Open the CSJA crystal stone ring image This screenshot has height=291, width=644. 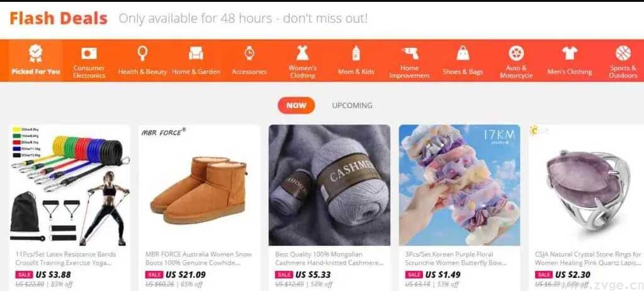(x=587, y=185)
